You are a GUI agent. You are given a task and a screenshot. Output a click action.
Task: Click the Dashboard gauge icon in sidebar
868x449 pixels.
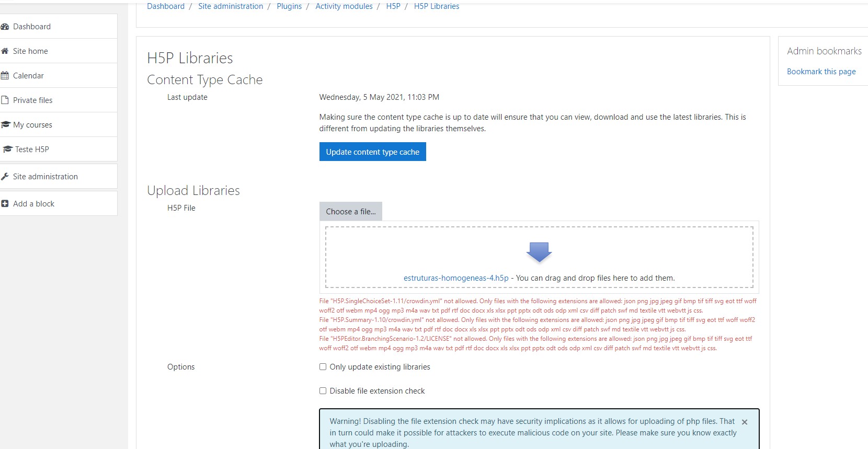click(5, 27)
